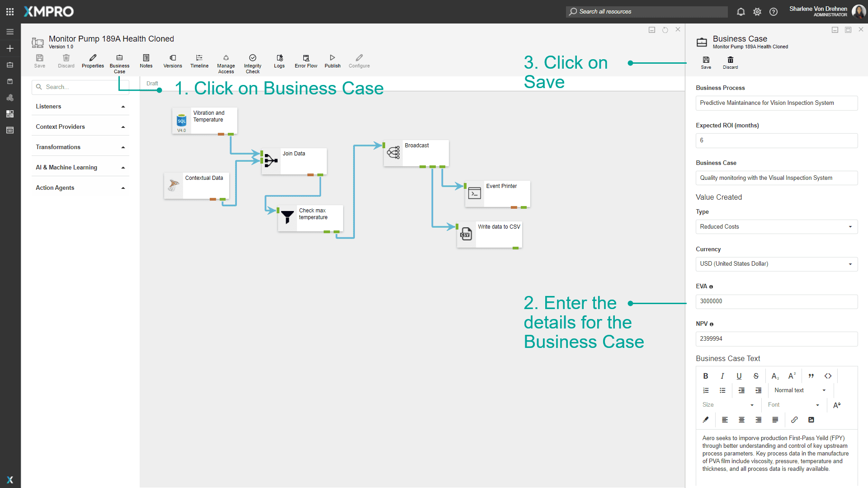Screen dimensions: 868x488
Task: Open the Versions menu item
Action: pyautogui.click(x=172, y=62)
